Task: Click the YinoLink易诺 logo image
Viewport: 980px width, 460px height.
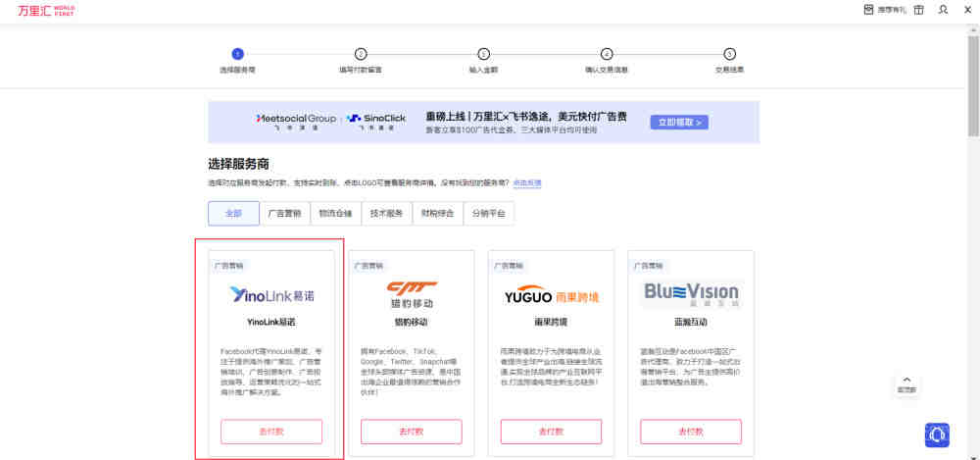Action: coord(271,294)
